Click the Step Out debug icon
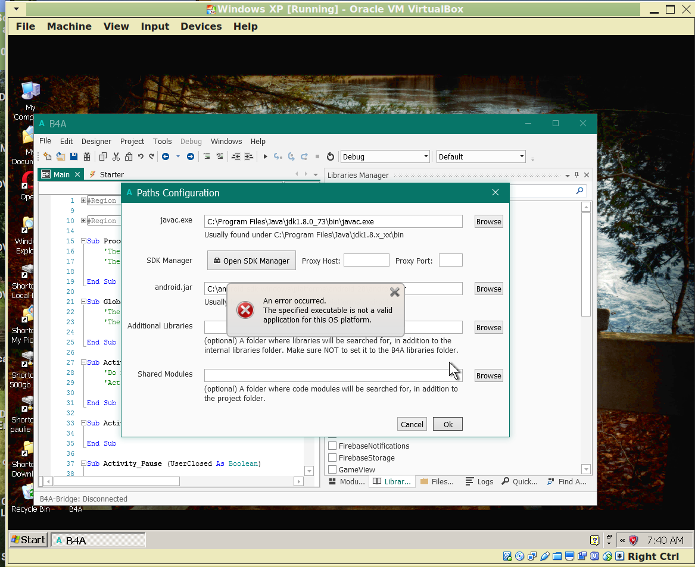Viewport: 695px width, 567px height. tap(304, 156)
